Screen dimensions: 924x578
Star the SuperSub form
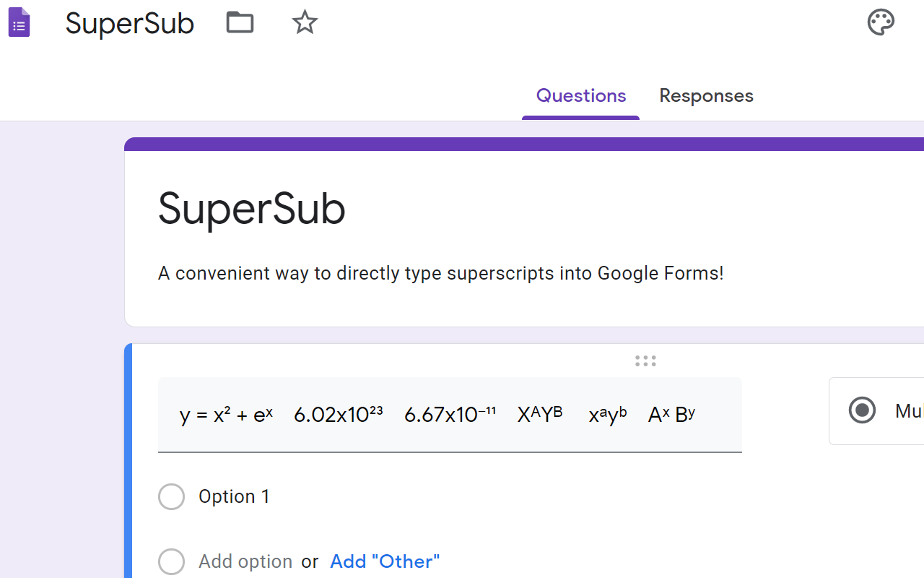click(304, 22)
